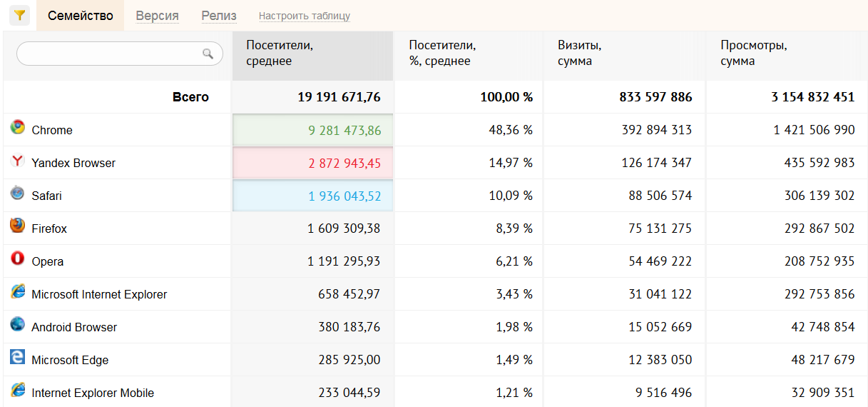Screen dimensions: 868x407
Task: Click the magnifier icon in search box
Action: click(208, 54)
